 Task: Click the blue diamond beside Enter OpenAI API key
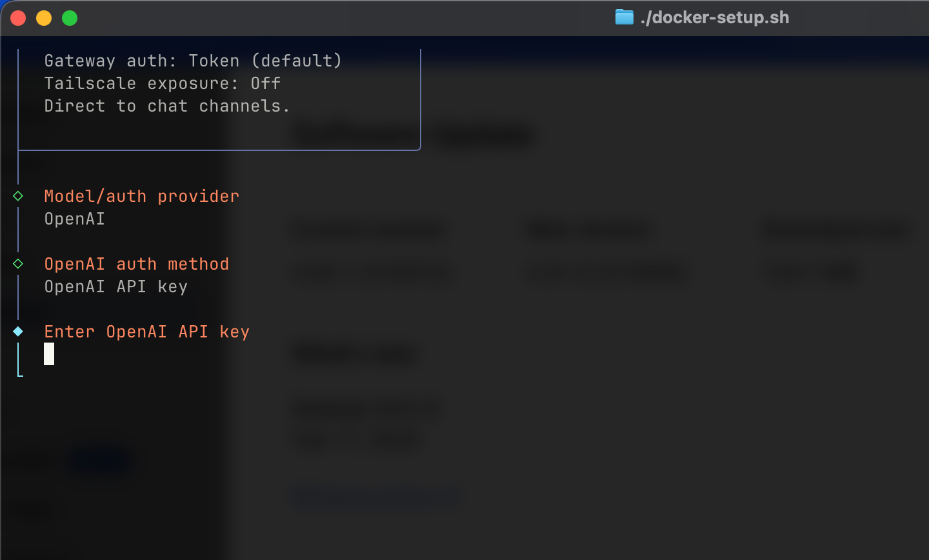pos(18,332)
